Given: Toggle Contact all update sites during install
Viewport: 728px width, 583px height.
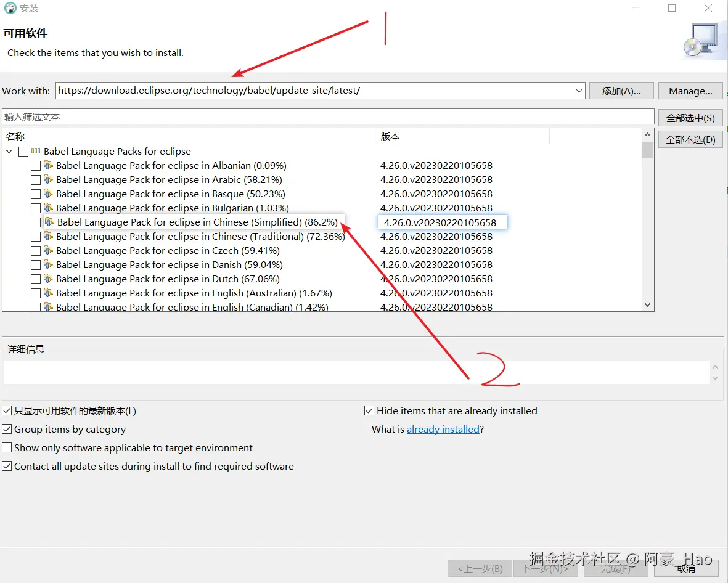Looking at the screenshot, I should coord(7,466).
